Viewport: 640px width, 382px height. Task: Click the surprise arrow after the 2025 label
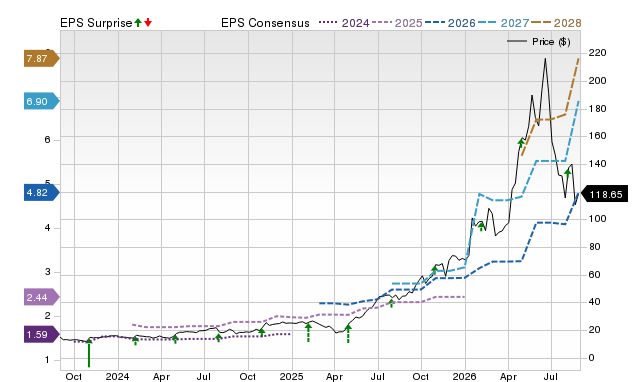pyautogui.click(x=309, y=333)
